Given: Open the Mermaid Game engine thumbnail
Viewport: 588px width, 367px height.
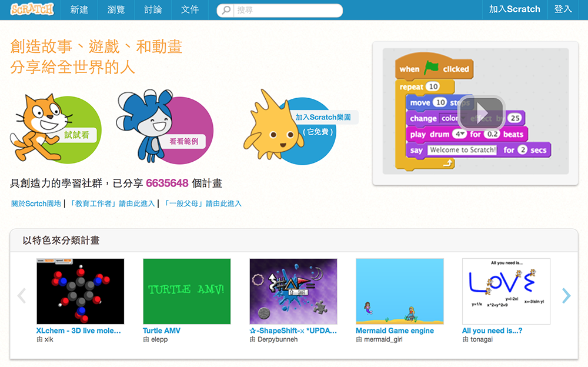Looking at the screenshot, I should tap(400, 291).
